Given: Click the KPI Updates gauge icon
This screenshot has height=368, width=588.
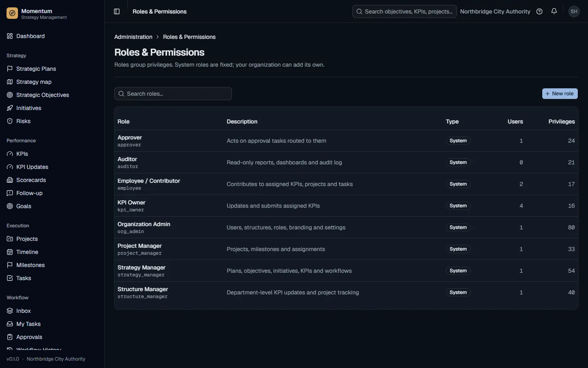Looking at the screenshot, I should (10, 167).
